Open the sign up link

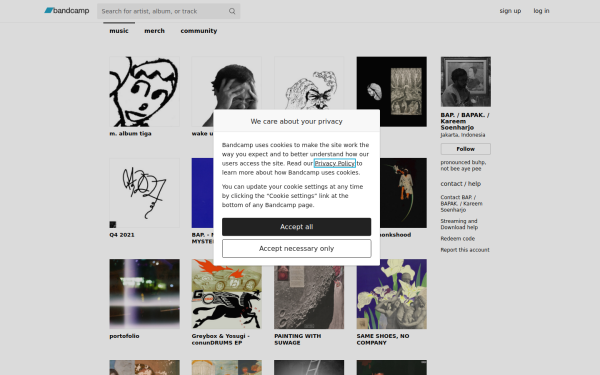[510, 11]
